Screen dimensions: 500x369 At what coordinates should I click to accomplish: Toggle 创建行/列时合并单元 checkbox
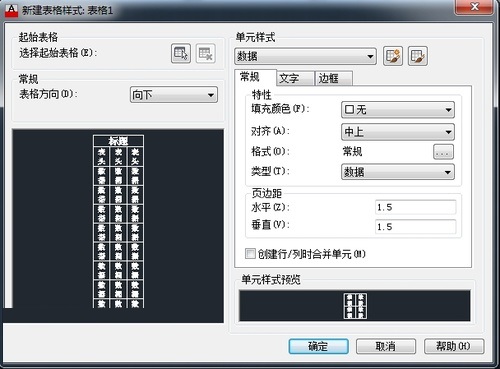pyautogui.click(x=250, y=254)
